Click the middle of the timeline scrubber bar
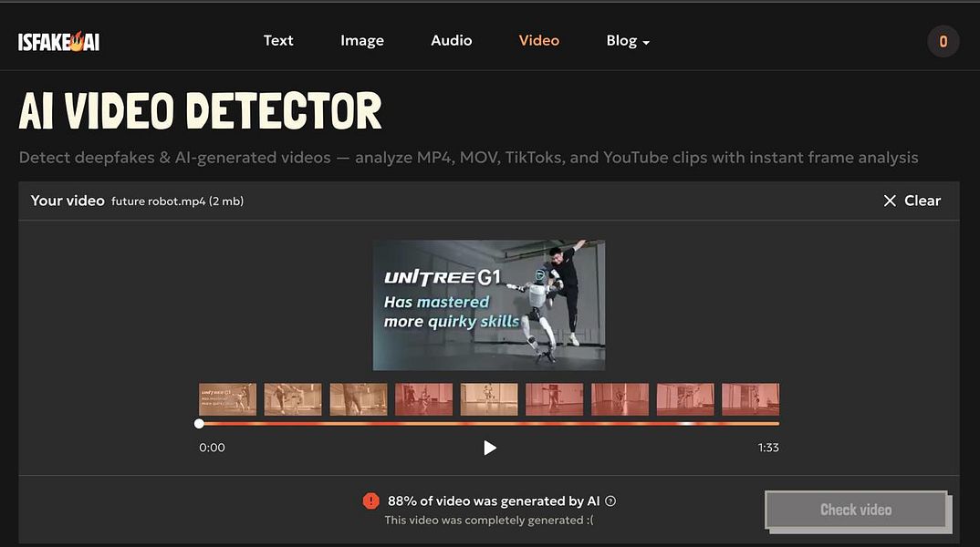This screenshot has height=547, width=980. [x=489, y=423]
